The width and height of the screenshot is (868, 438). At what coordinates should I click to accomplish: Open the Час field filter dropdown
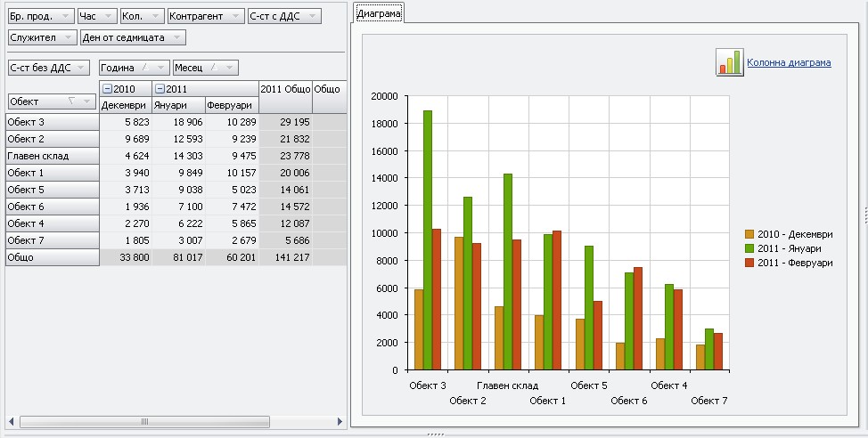tap(109, 17)
